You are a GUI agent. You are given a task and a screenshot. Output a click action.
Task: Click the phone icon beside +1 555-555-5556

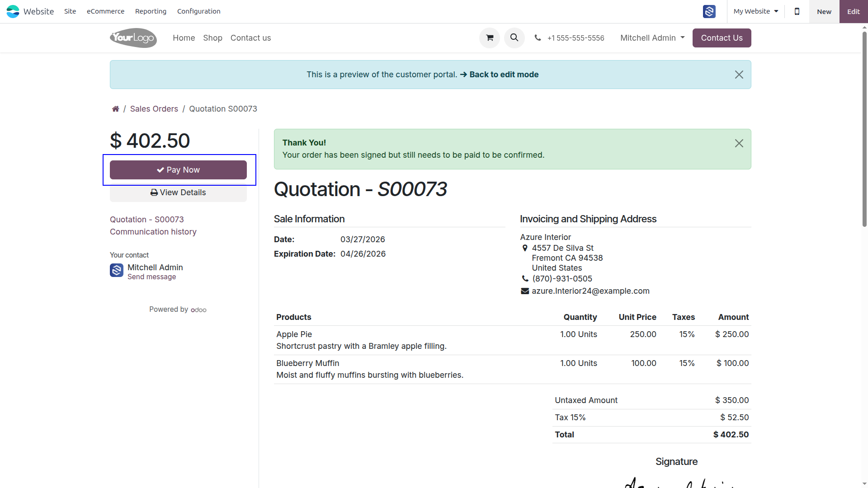pyautogui.click(x=538, y=38)
